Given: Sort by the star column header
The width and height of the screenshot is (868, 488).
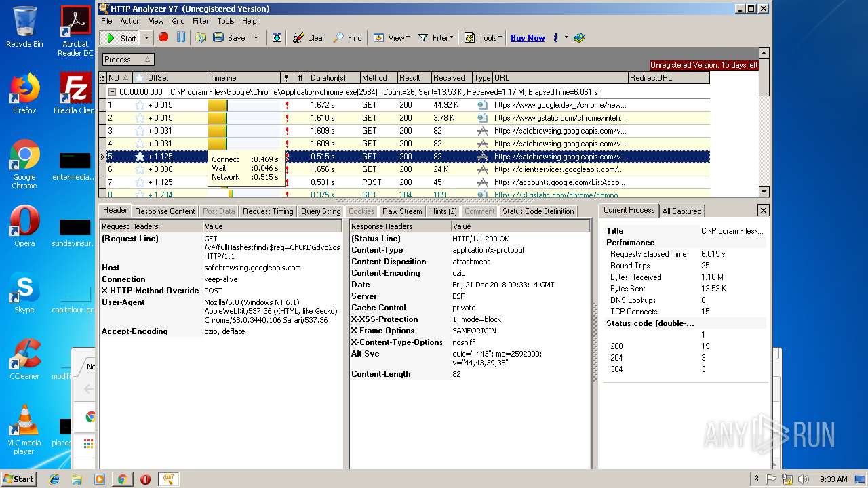Looking at the screenshot, I should point(139,78).
